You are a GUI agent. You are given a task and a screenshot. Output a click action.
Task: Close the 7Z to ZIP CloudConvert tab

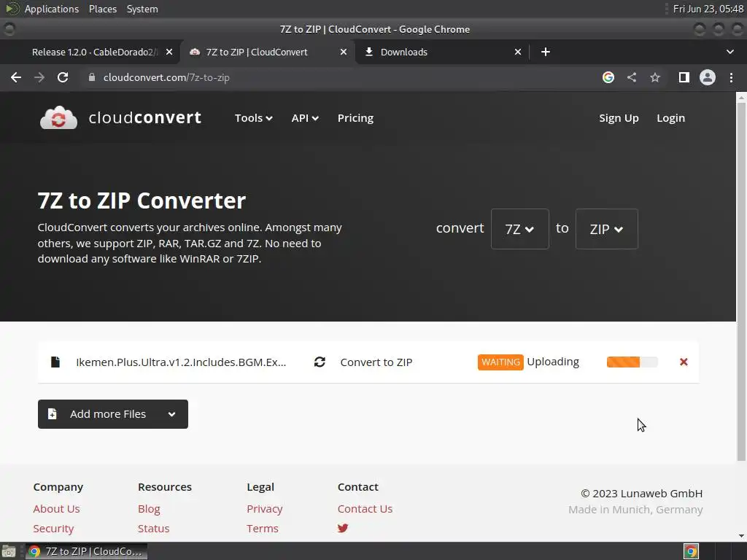tap(344, 52)
